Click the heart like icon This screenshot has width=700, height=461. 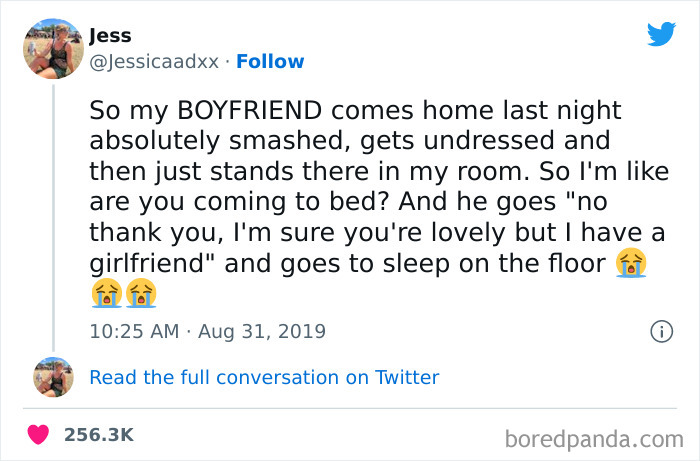40,434
